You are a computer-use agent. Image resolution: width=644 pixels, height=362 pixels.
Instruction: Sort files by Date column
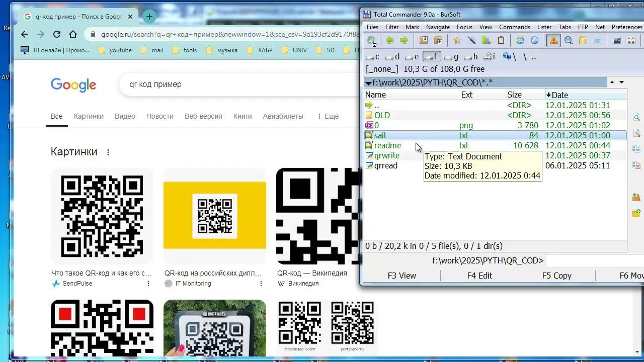pos(586,95)
